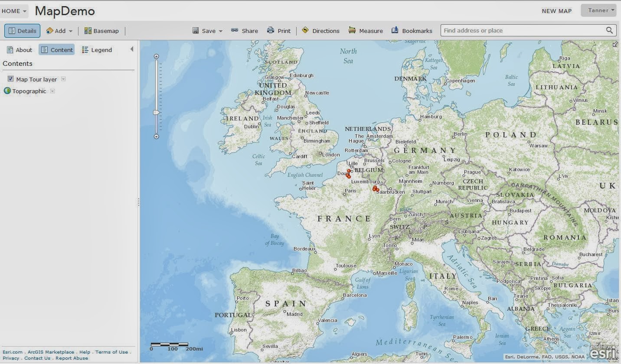The image size is (621, 364).
Task: Uncheck the Map Tour layer checkbox
Action: click(10, 79)
